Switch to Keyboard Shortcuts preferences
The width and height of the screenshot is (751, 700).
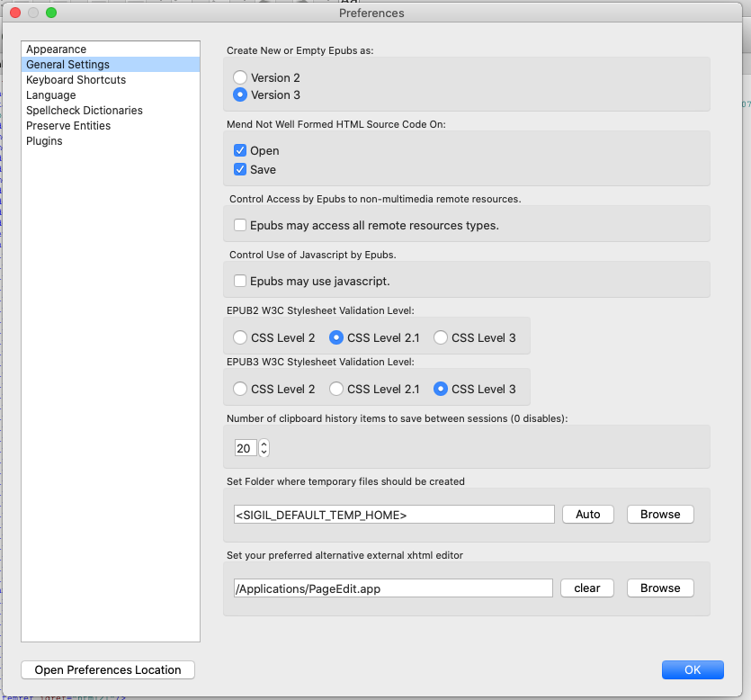click(76, 80)
